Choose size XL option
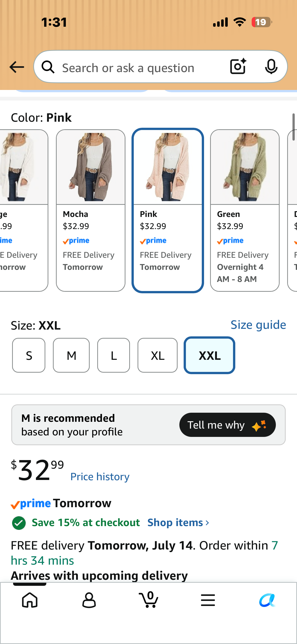297x644 pixels. tap(157, 355)
